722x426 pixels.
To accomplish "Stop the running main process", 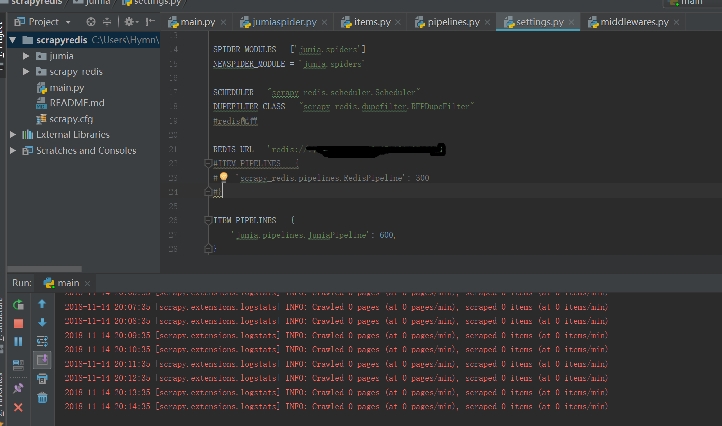I will [18, 322].
